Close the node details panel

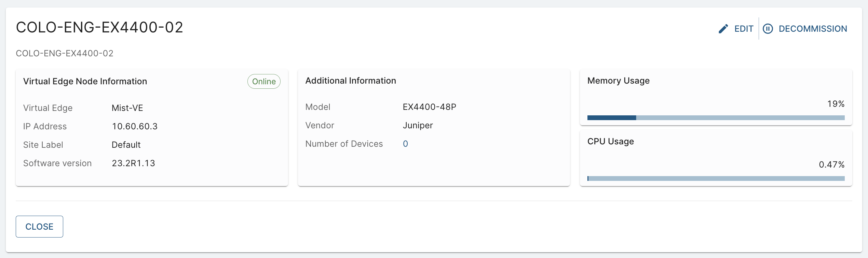(x=39, y=227)
